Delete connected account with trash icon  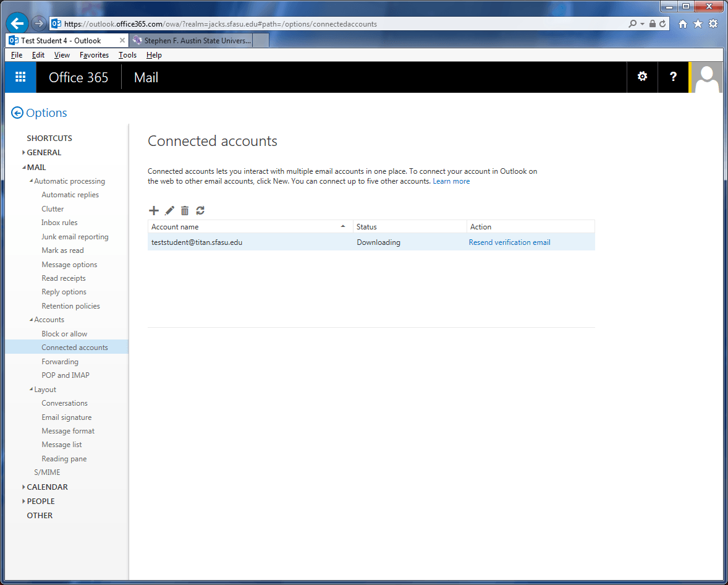point(185,211)
